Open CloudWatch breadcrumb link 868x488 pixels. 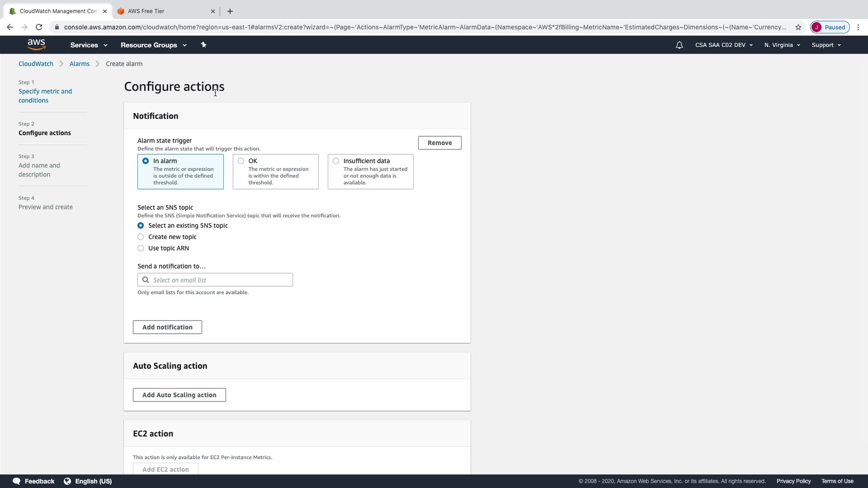click(x=36, y=64)
